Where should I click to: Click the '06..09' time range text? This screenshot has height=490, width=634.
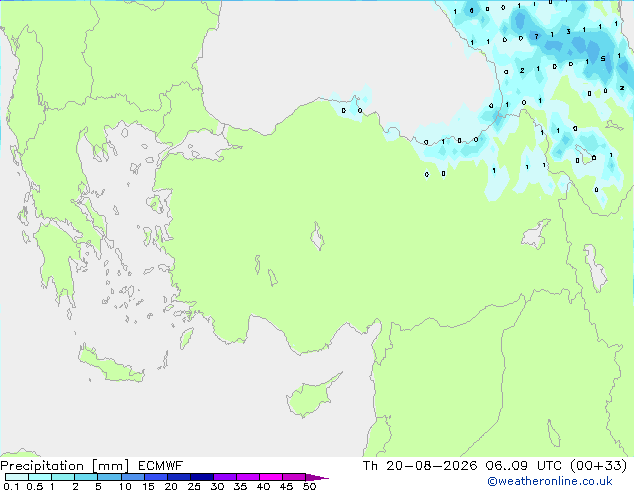tap(507, 466)
